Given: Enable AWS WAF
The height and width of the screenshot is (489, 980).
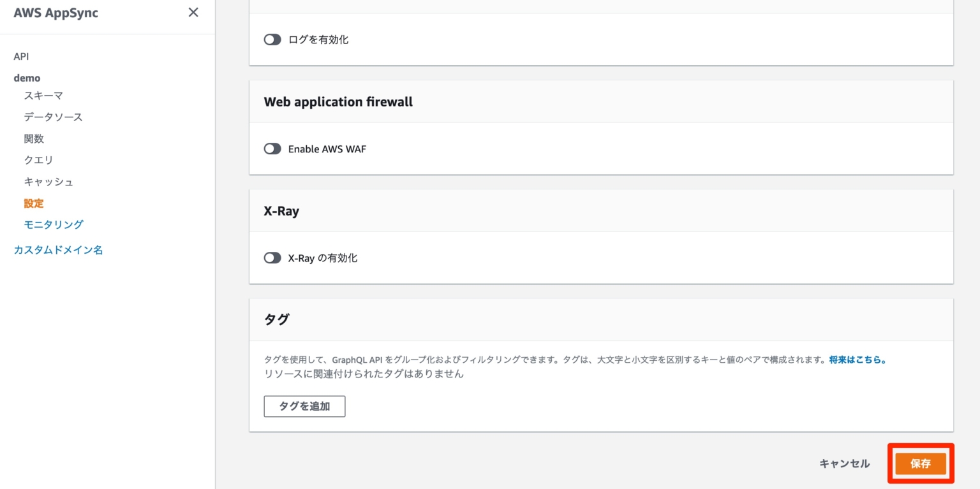Looking at the screenshot, I should click(272, 149).
